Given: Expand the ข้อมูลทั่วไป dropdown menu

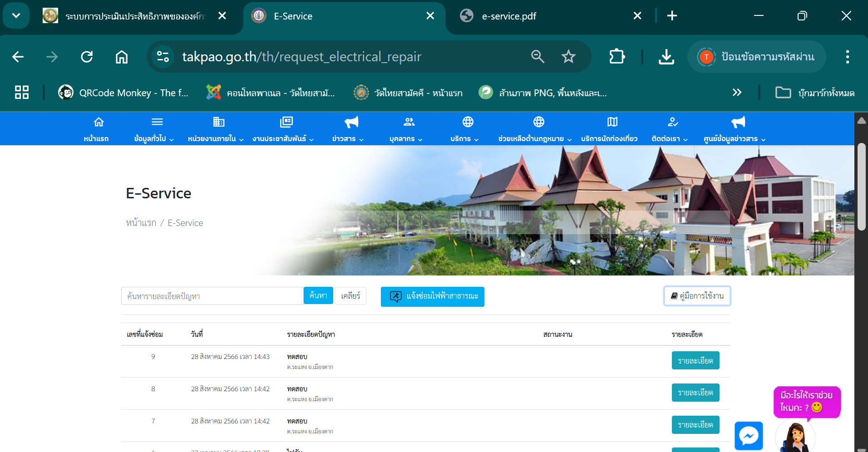Looking at the screenshot, I should [x=154, y=129].
